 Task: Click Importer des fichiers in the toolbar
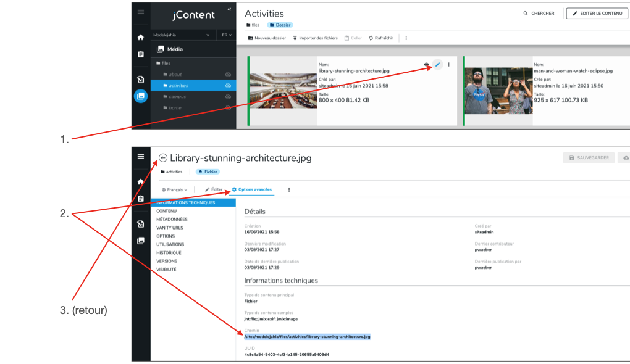[314, 38]
